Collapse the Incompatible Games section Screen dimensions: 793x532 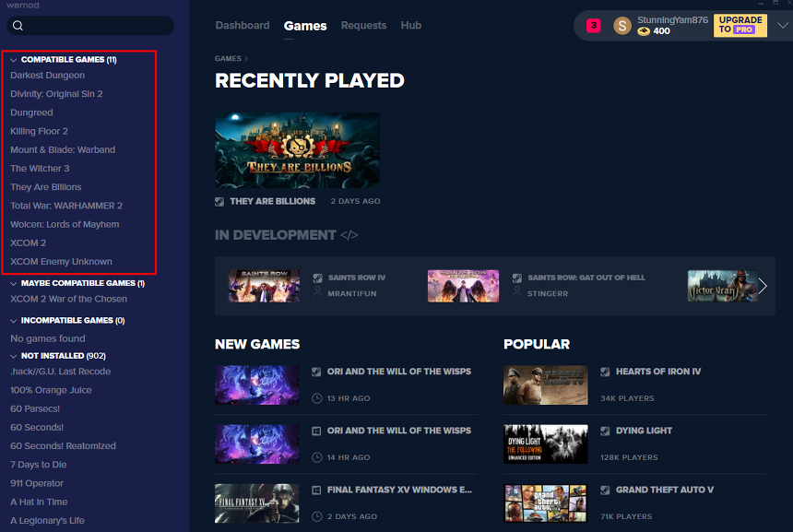point(14,321)
